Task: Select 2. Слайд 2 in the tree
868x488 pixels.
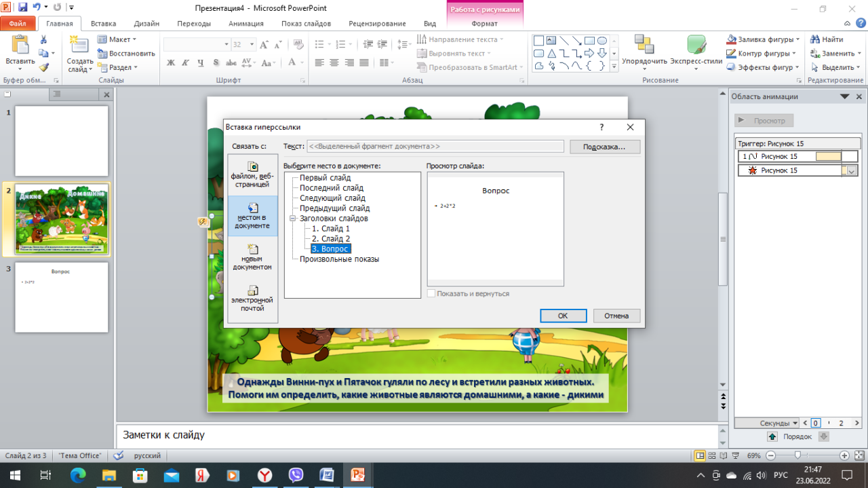Action: [331, 239]
